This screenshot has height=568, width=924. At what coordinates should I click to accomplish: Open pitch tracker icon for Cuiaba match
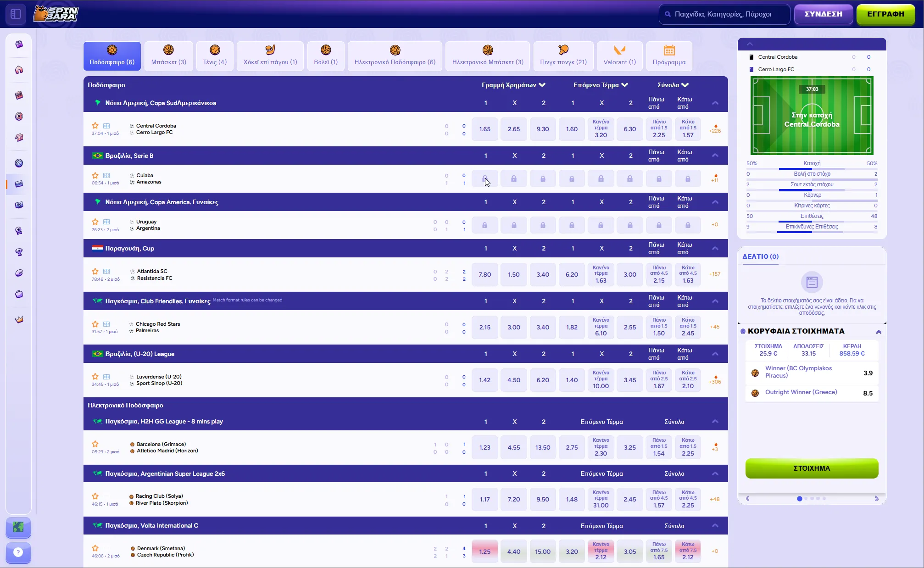(x=106, y=175)
